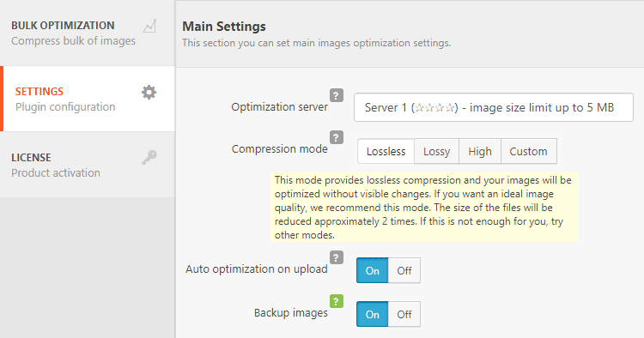Switch Backup images to Off

click(404, 315)
